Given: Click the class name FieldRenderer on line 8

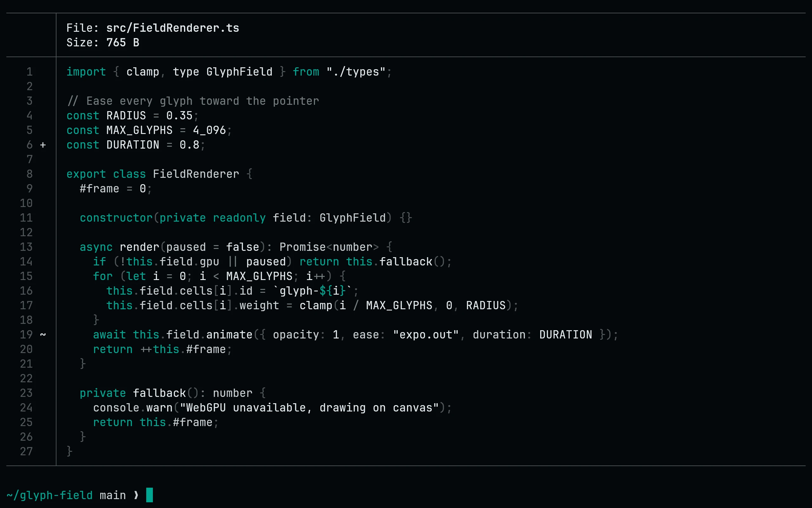Looking at the screenshot, I should pyautogui.click(x=196, y=174).
